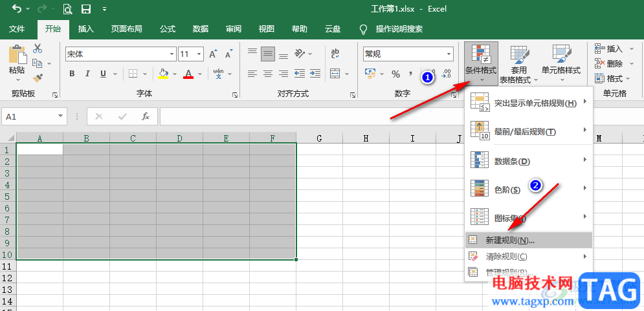Cut selection with scissors icon
Image resolution: width=644 pixels, height=311 pixels.
pos(38,48)
